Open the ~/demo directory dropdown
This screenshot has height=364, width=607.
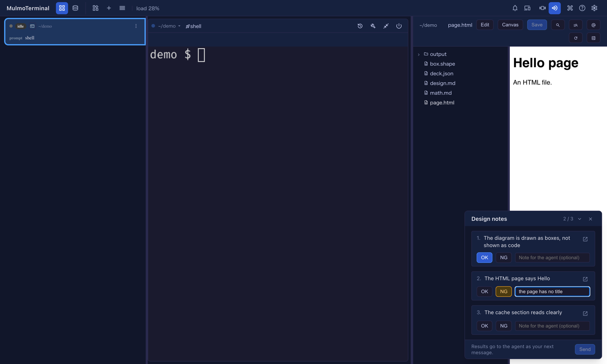click(x=169, y=26)
